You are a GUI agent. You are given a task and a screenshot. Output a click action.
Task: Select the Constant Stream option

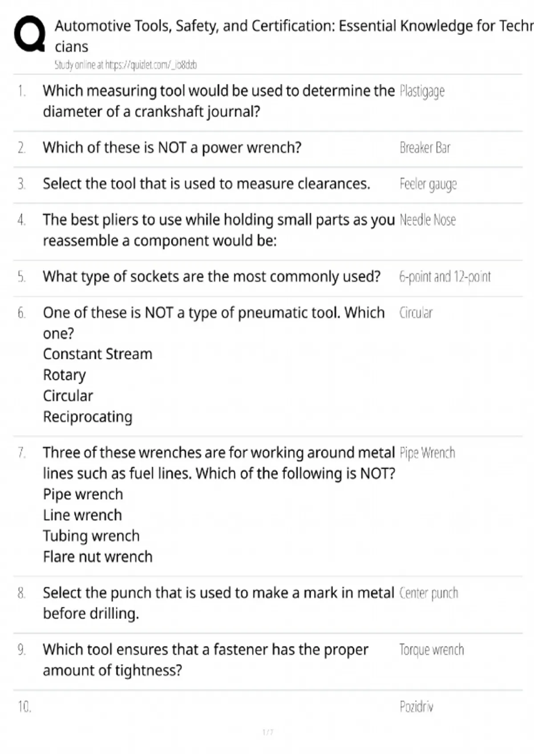[97, 354]
